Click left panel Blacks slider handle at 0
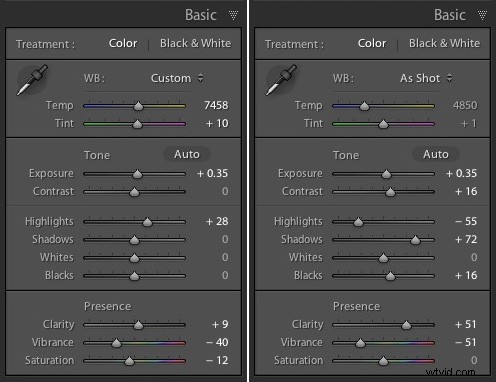The width and height of the screenshot is (496, 382). (x=134, y=276)
